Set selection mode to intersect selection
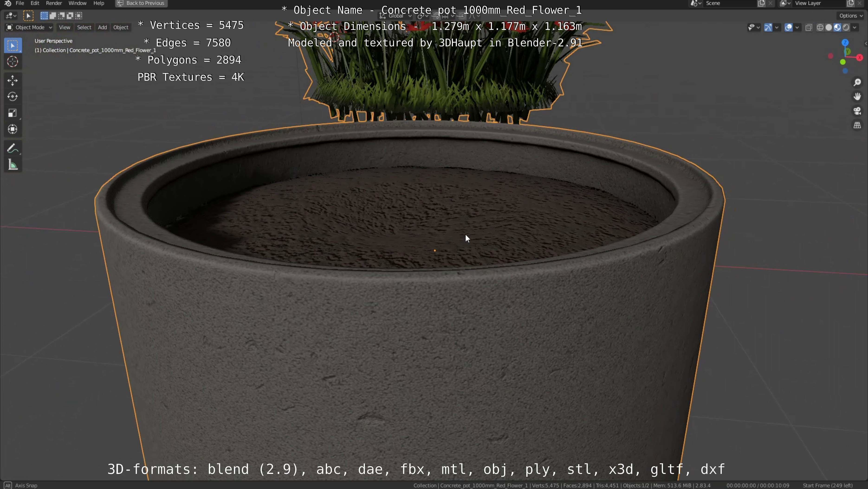Screen dimensions: 868x489 click(x=79, y=16)
